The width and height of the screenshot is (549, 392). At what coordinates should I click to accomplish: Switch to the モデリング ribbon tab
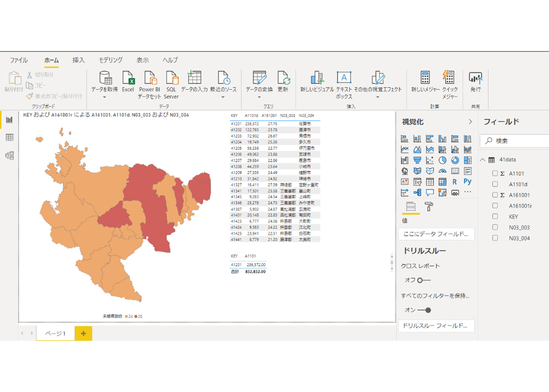111,60
